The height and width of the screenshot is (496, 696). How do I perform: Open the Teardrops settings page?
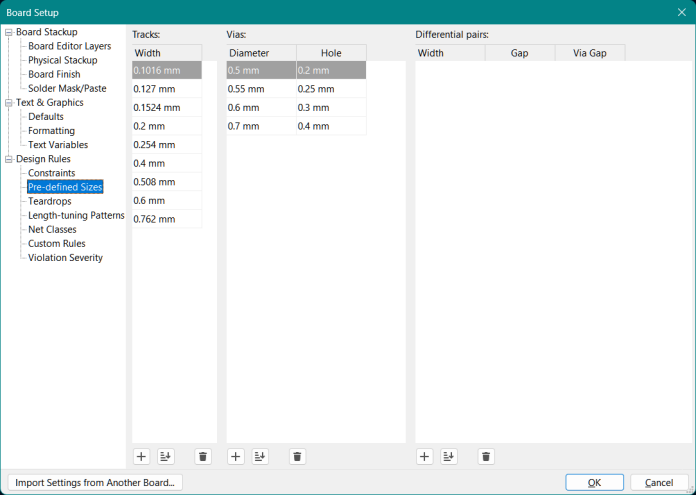click(x=50, y=201)
